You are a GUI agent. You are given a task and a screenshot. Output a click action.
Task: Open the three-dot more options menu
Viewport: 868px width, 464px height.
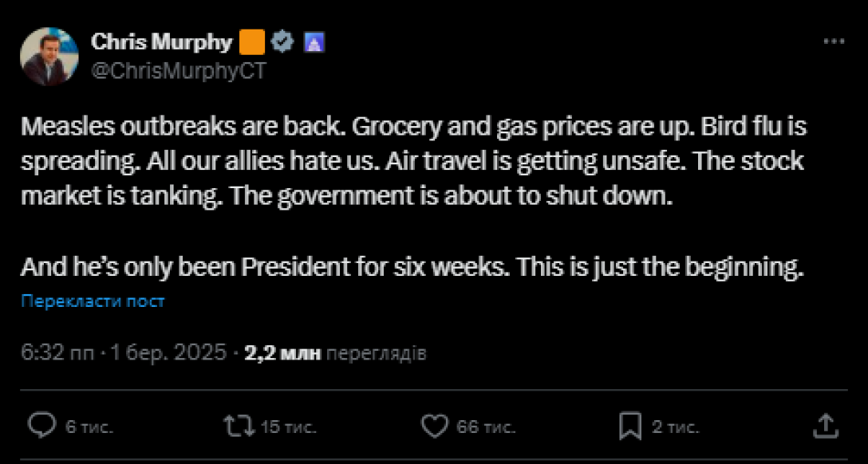pyautogui.click(x=833, y=41)
